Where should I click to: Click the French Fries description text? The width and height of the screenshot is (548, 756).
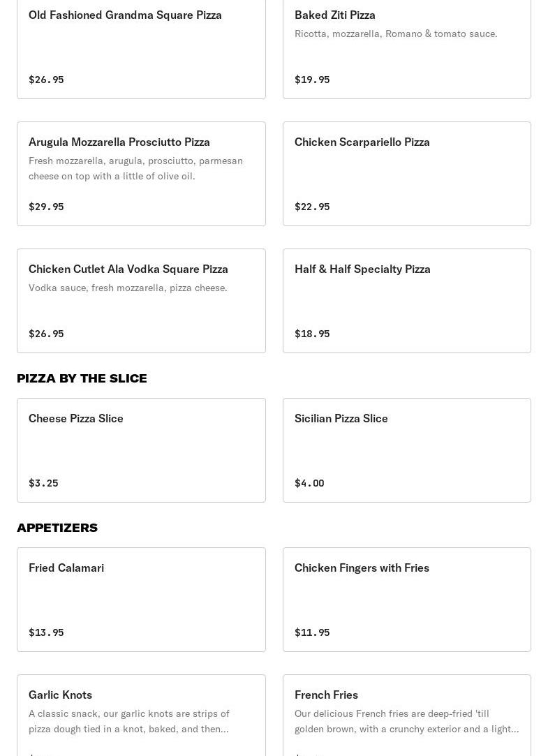(x=406, y=721)
